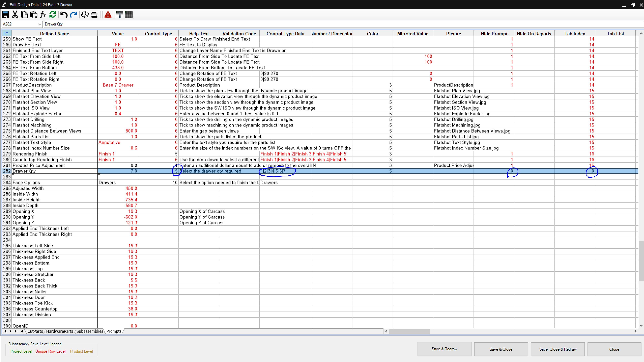The height and width of the screenshot is (362, 644).
Task: Click the Paste clipboard icon
Action: 34,15
